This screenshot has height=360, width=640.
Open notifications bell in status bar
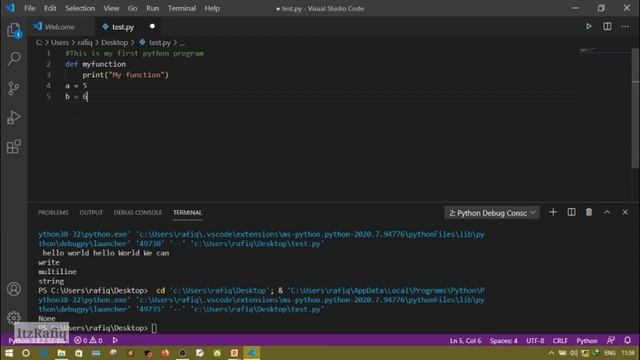pyautogui.click(x=627, y=340)
